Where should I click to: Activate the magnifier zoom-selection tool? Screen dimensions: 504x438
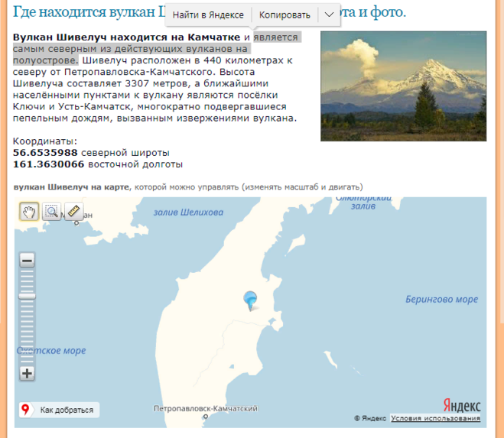point(51,212)
